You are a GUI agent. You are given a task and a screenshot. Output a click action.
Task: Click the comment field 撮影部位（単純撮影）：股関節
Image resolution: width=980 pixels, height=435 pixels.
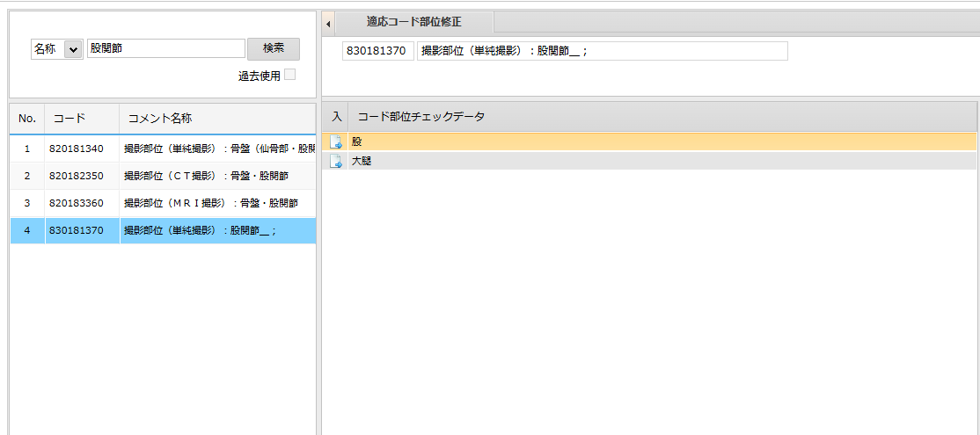point(603,51)
